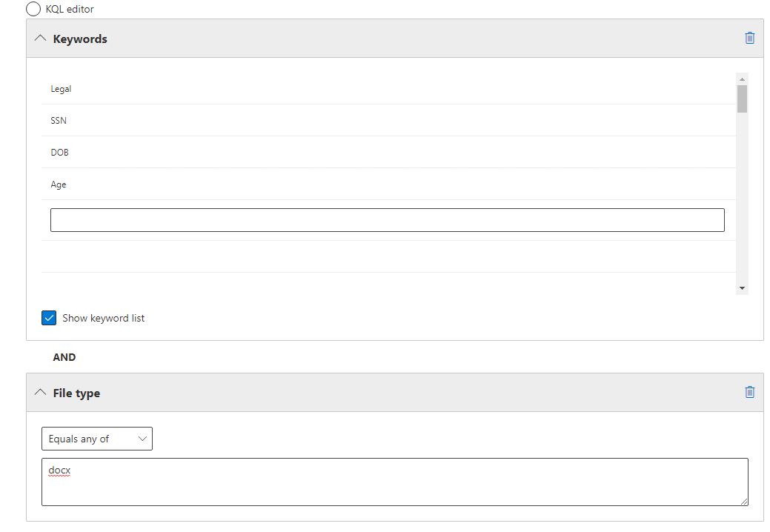
Task: Click the keyword list scroll down arrow
Action: (x=742, y=288)
